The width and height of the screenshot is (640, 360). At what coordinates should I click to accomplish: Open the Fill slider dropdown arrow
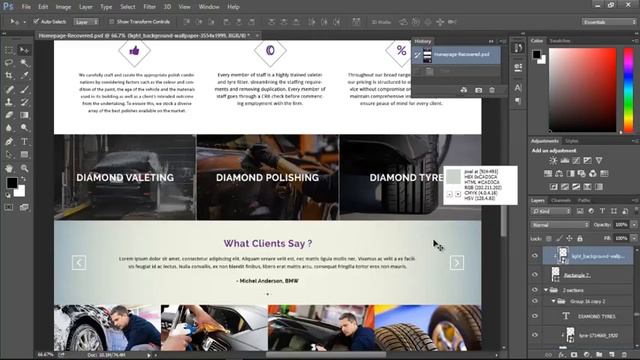point(634,238)
